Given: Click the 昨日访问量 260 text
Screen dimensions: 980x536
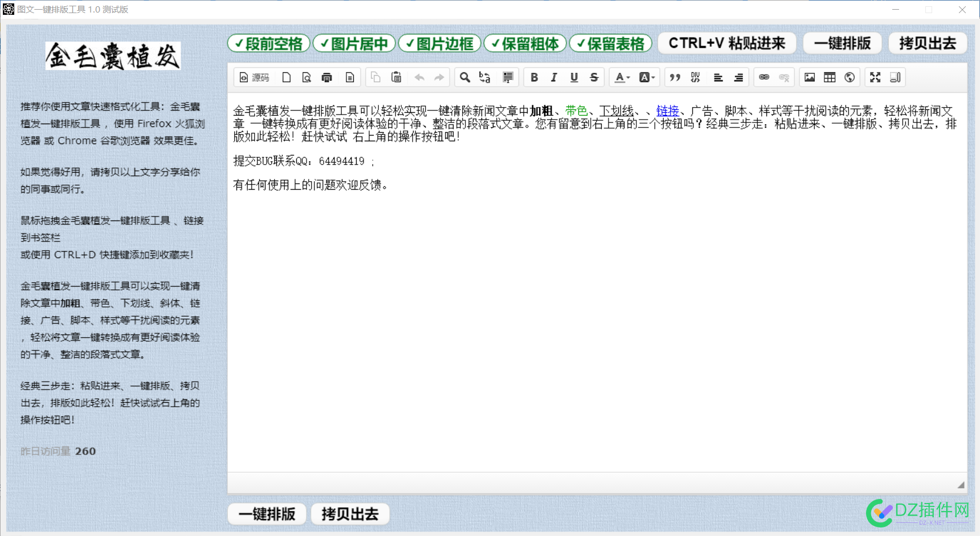Looking at the screenshot, I should [58, 451].
